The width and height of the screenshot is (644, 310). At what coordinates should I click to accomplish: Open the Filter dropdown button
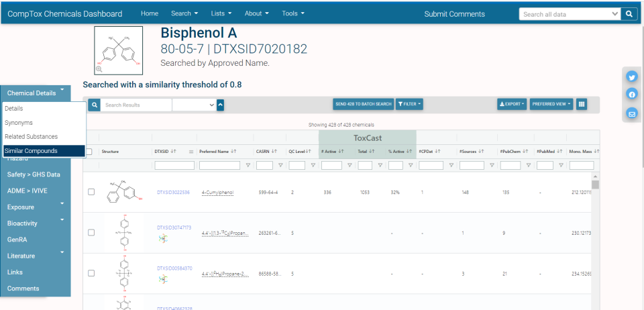coord(409,104)
